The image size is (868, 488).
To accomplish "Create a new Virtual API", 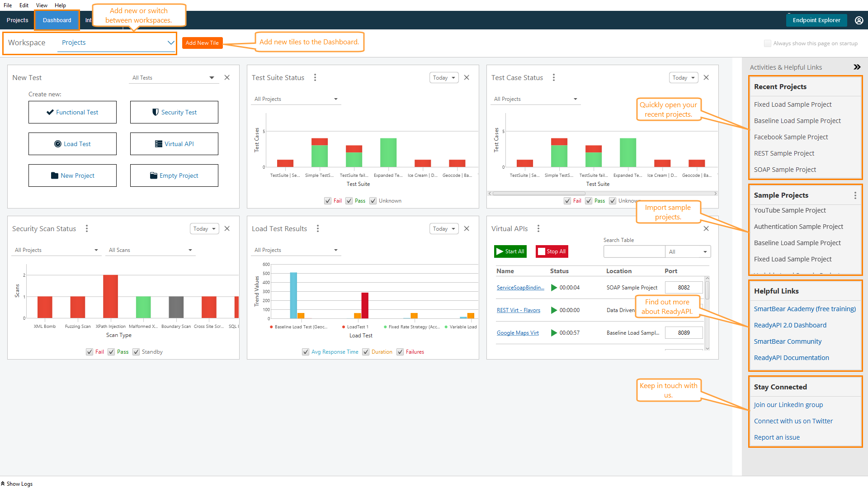I will pyautogui.click(x=174, y=143).
